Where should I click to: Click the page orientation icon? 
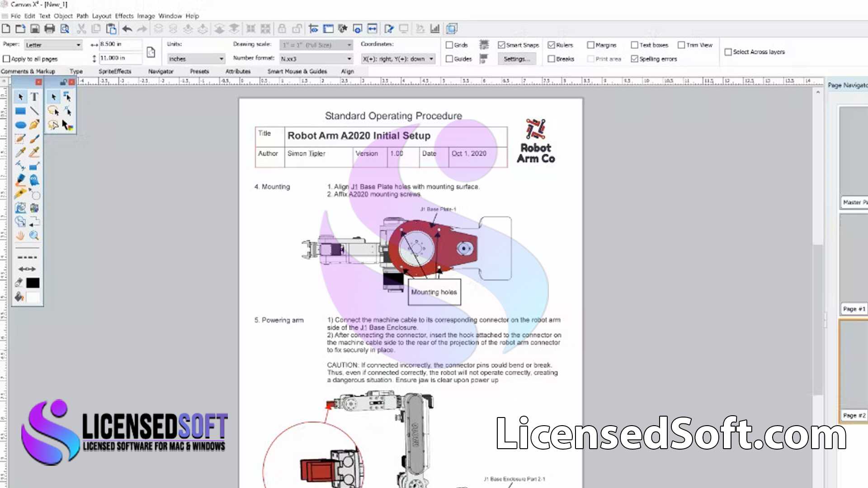(151, 52)
